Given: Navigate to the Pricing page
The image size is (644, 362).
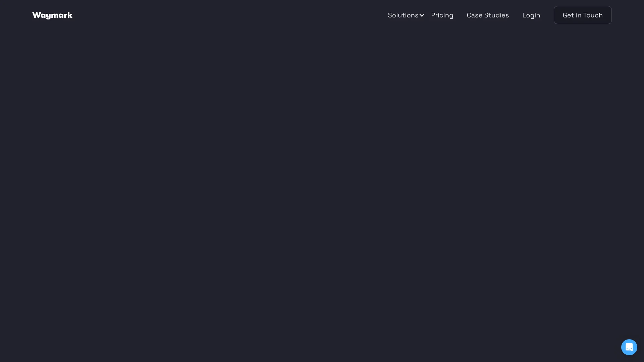Looking at the screenshot, I should pyautogui.click(x=442, y=15).
